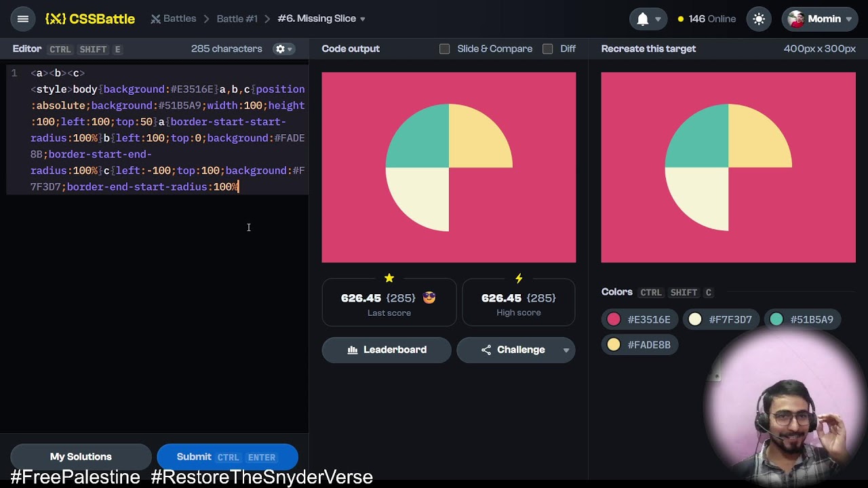Screen dimensions: 868x488
Task: Click the last score star icon
Action: tap(389, 278)
